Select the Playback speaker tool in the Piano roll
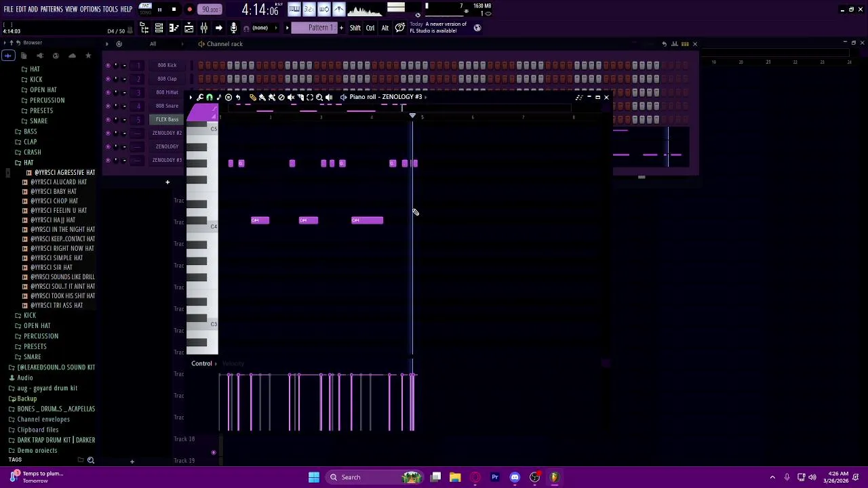The image size is (868, 488). (329, 97)
